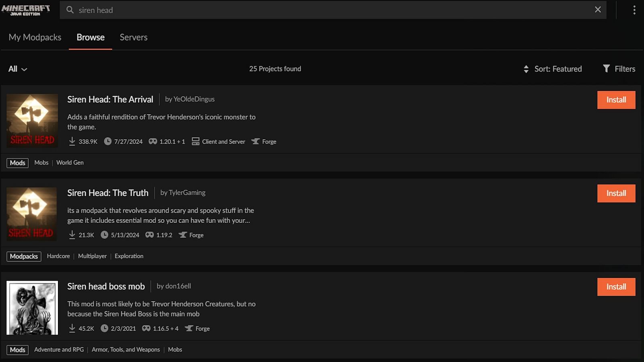Open Siren head boss mob thumbnail

[32, 308]
